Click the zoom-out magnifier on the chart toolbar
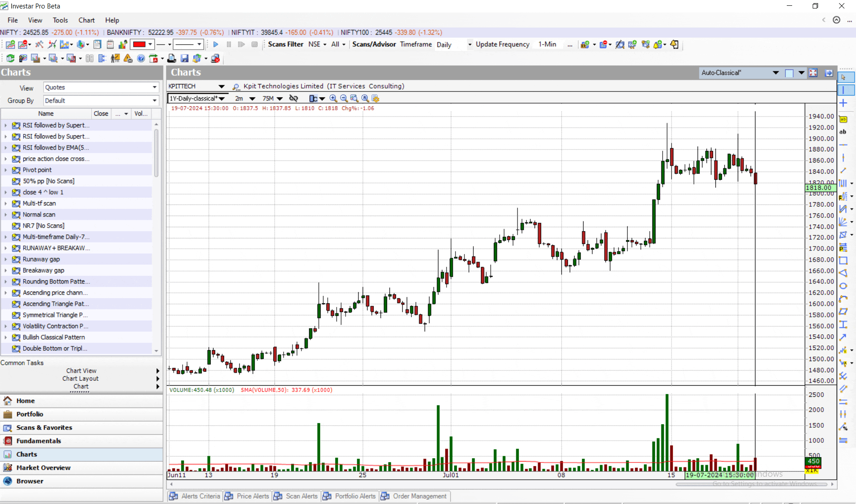The width and height of the screenshot is (856, 504). click(344, 98)
